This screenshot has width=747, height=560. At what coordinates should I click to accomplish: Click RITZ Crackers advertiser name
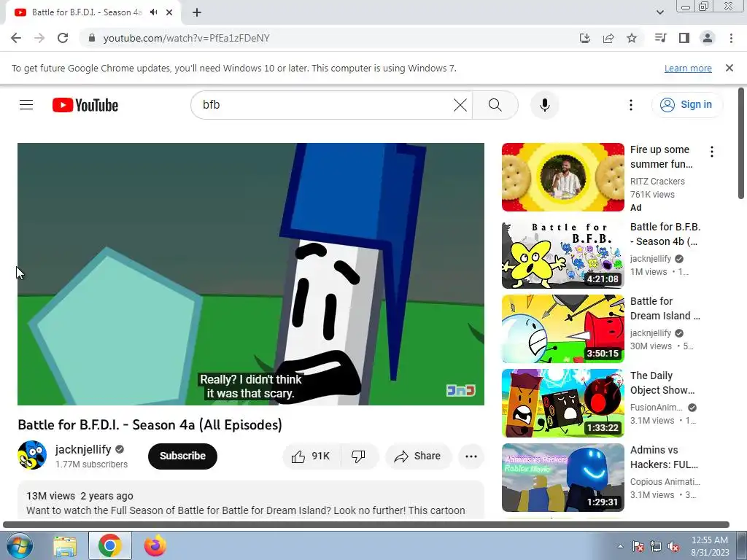pyautogui.click(x=657, y=182)
